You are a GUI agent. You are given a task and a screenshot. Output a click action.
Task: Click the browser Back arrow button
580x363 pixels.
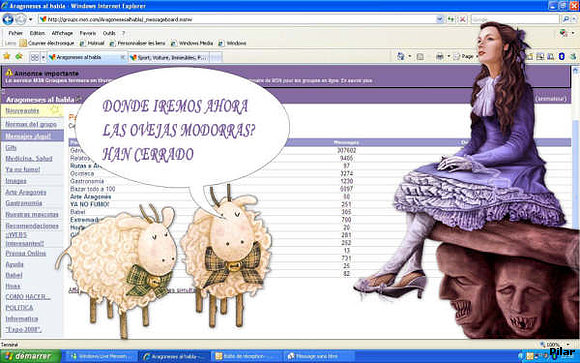8,19
